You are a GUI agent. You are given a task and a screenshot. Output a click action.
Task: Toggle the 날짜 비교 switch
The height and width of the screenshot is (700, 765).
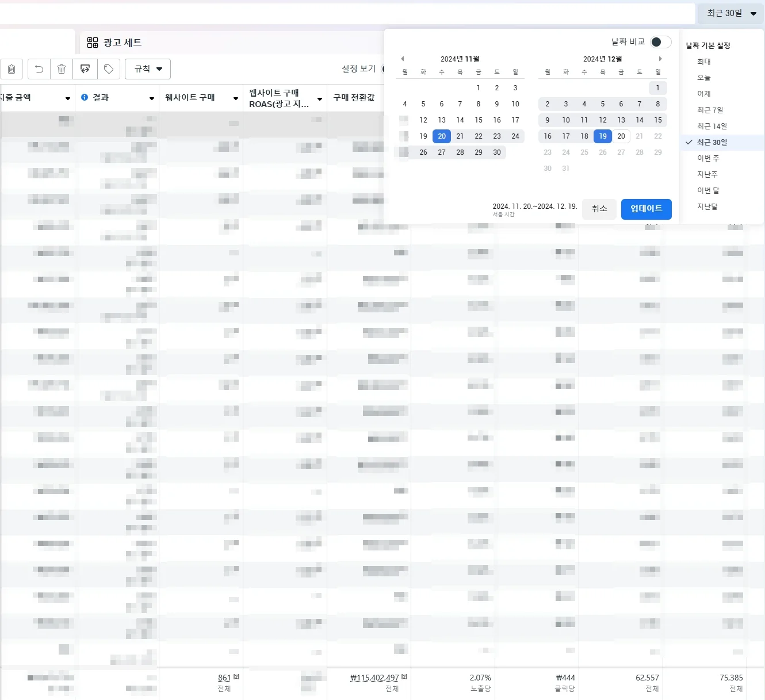(x=661, y=42)
